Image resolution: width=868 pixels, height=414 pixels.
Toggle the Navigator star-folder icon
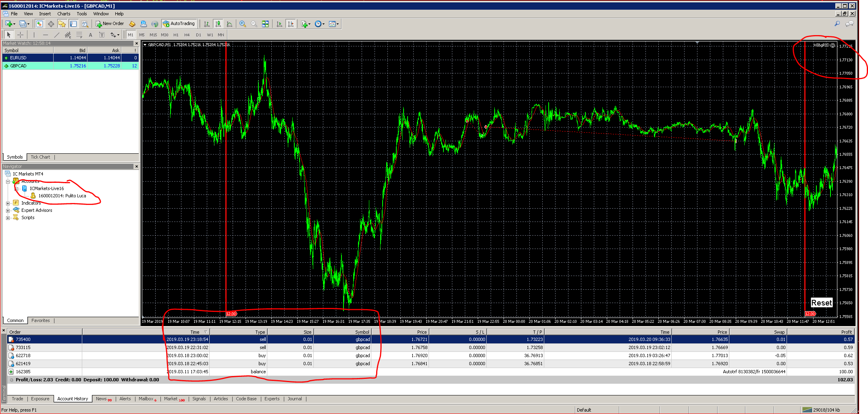tap(62, 24)
